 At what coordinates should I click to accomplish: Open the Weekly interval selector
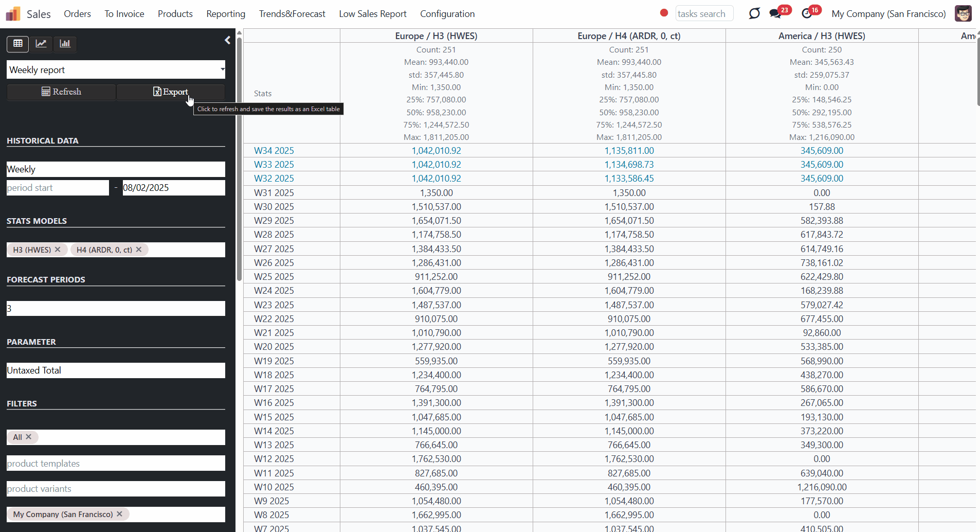point(116,169)
